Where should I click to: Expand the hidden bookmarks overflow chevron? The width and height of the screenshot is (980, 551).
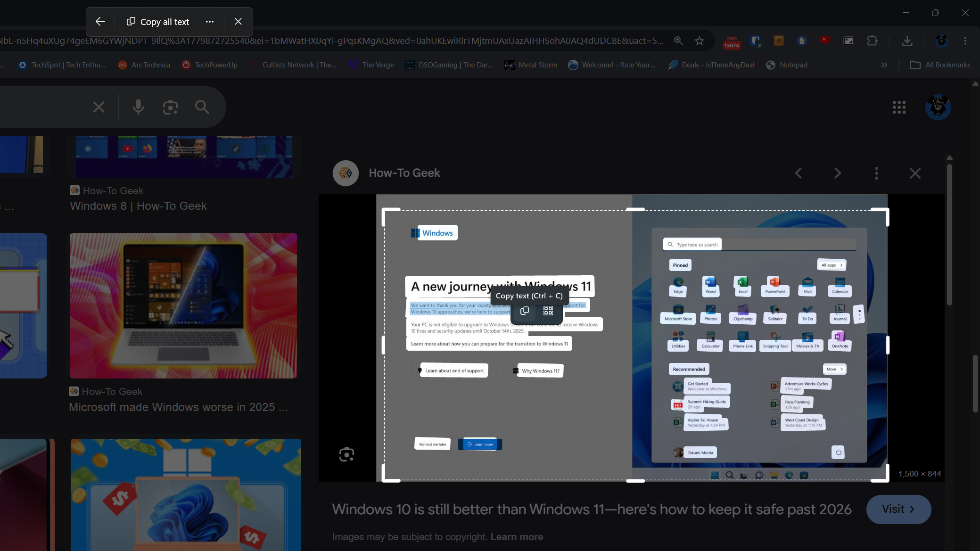pos(884,65)
